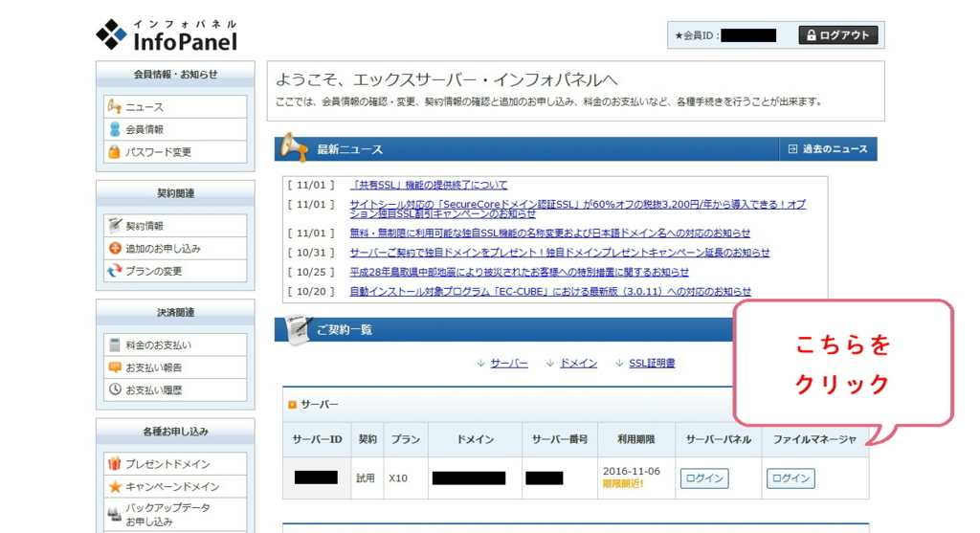The height and width of the screenshot is (533, 980).
Task: Click the gift icon beside プレゼントドメイン
Action: 115,464
